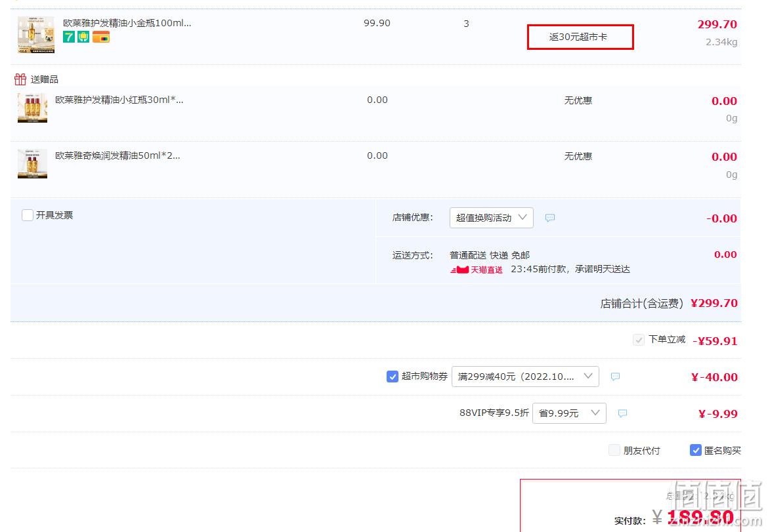
Task: Open the 小金瓶100ml product thumbnail
Action: 35,35
